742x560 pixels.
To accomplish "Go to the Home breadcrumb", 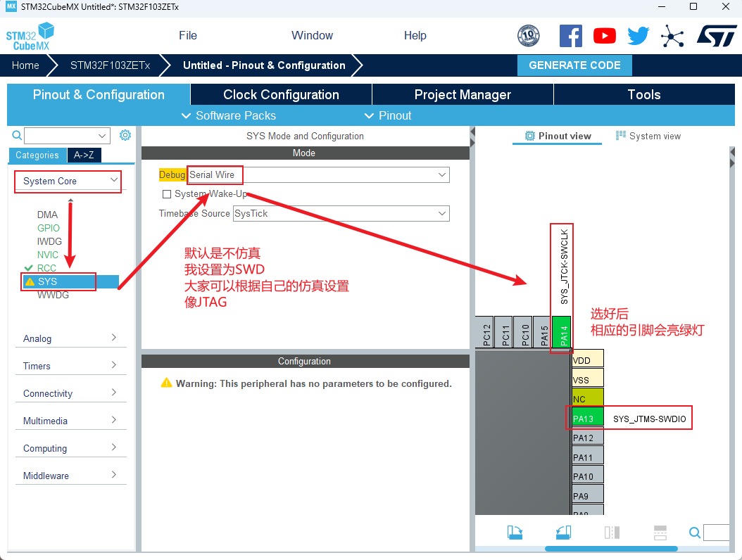I will [x=25, y=65].
